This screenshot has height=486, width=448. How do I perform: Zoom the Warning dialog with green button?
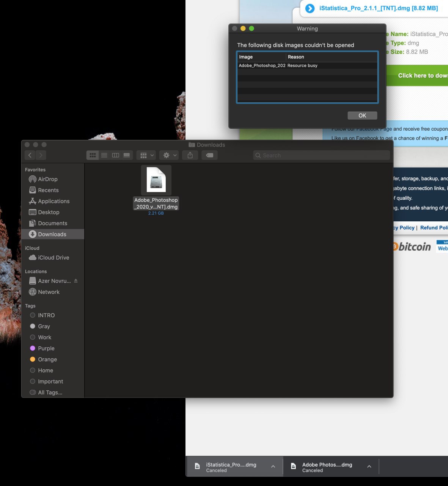tap(252, 28)
